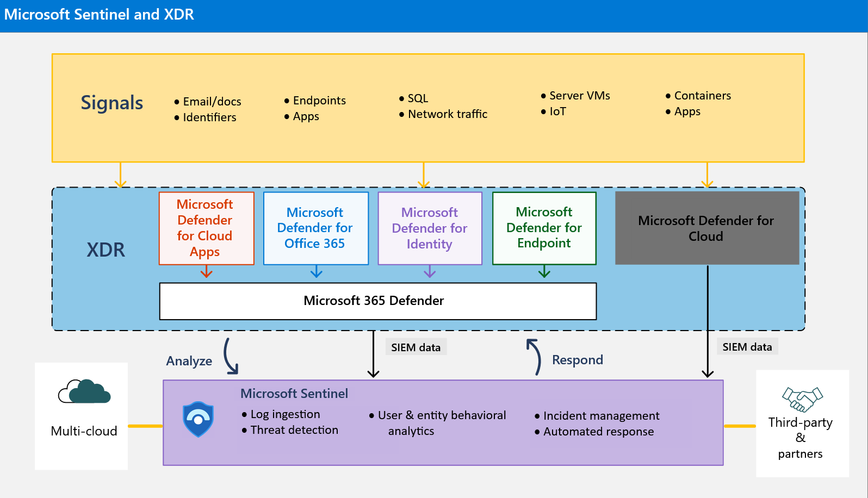Click Apps bullet under Endpoints

point(302,116)
